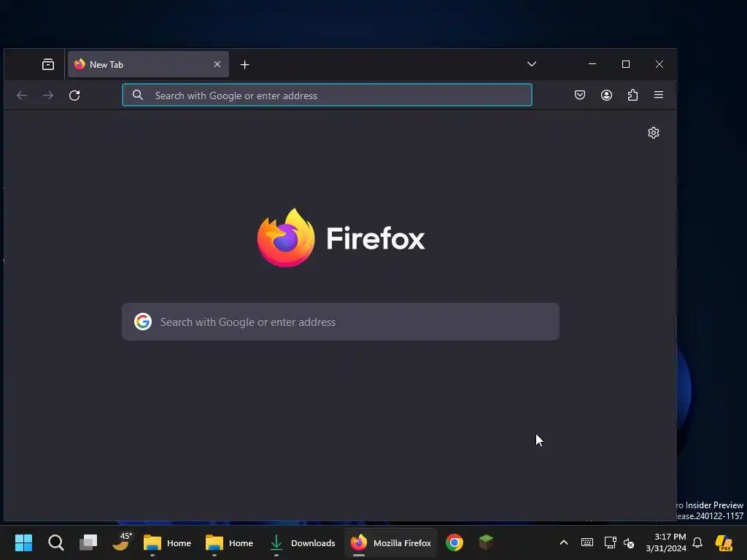Open touch keyboard tray icon

tap(587, 542)
